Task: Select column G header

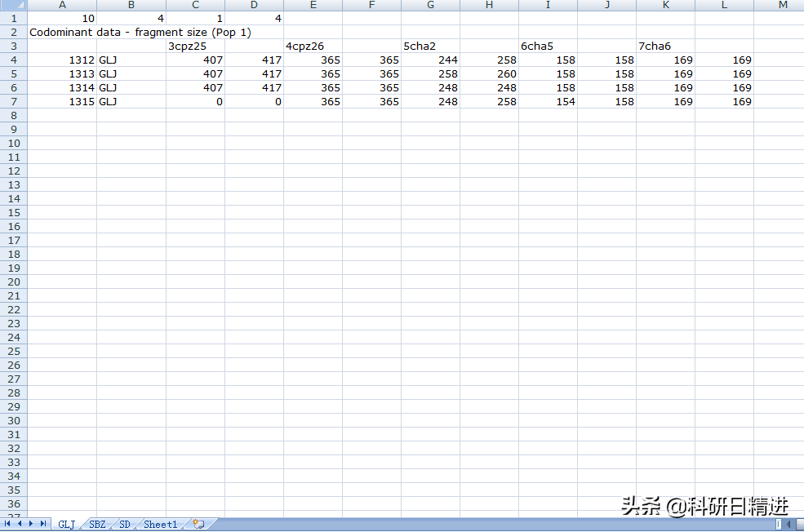Action: click(x=430, y=5)
